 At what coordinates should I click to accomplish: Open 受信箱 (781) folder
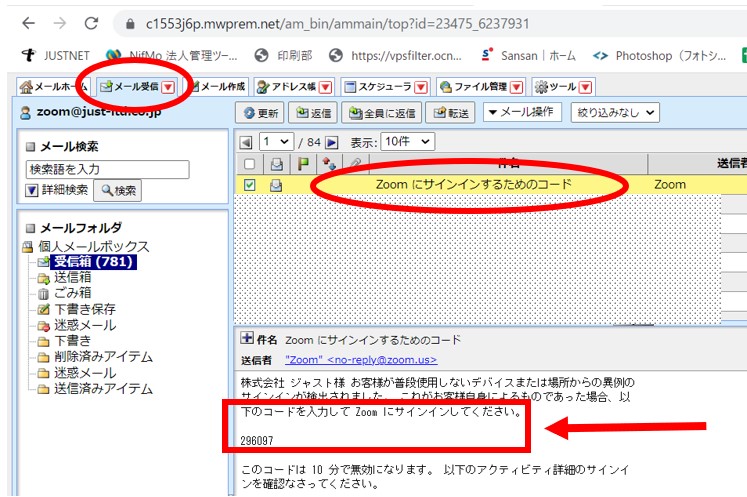click(93, 262)
